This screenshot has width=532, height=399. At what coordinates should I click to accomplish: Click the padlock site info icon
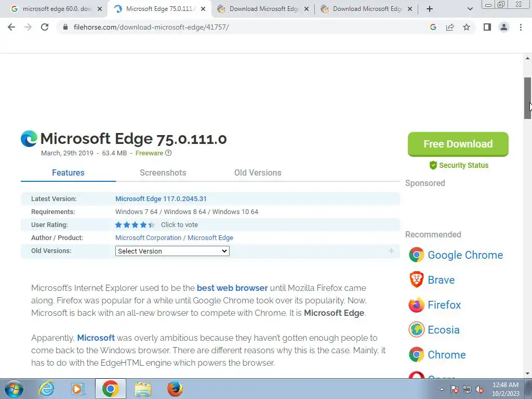click(x=65, y=27)
